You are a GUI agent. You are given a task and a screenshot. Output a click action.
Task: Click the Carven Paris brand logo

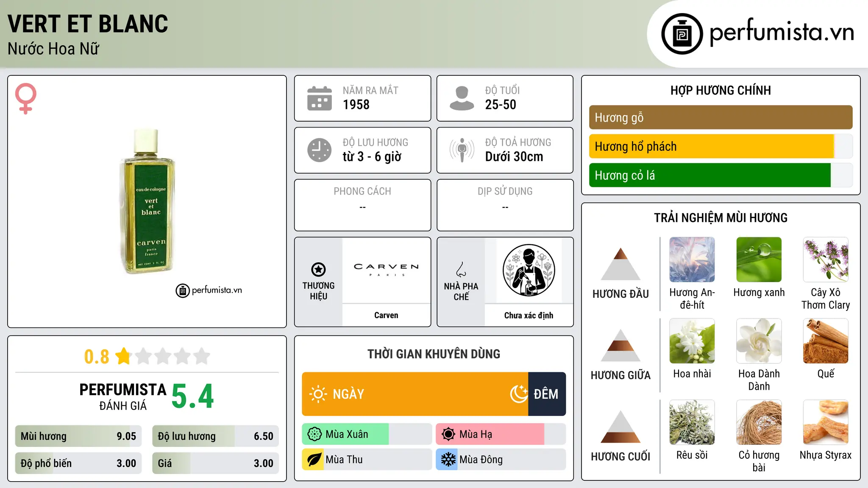[x=386, y=269]
